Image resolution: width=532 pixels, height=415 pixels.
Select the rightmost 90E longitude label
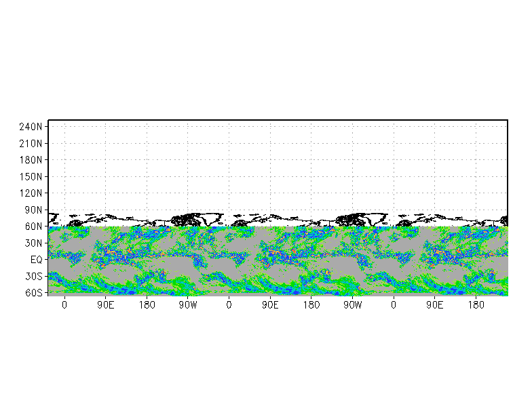[x=434, y=305]
